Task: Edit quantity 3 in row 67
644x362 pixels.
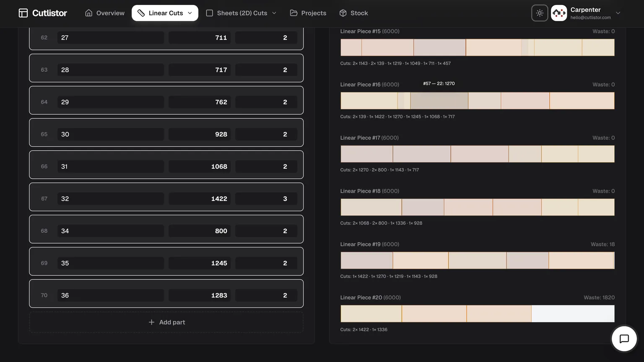Action: (x=266, y=199)
